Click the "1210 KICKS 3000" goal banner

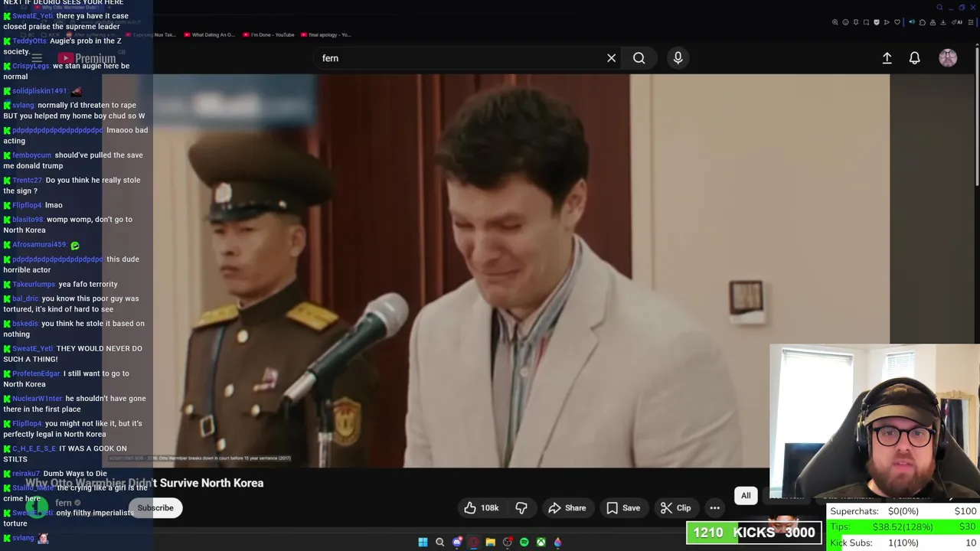coord(754,533)
